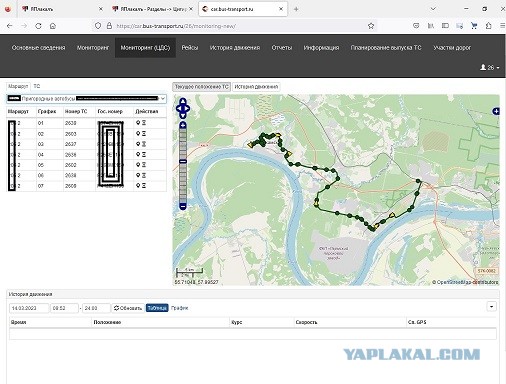Click the Время column header
506x384 pixels.
[18, 322]
